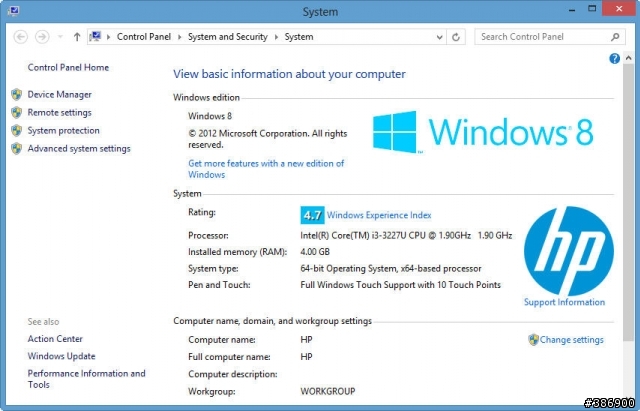The width and height of the screenshot is (640, 411).
Task: Open Windows Update link
Action: click(x=62, y=356)
